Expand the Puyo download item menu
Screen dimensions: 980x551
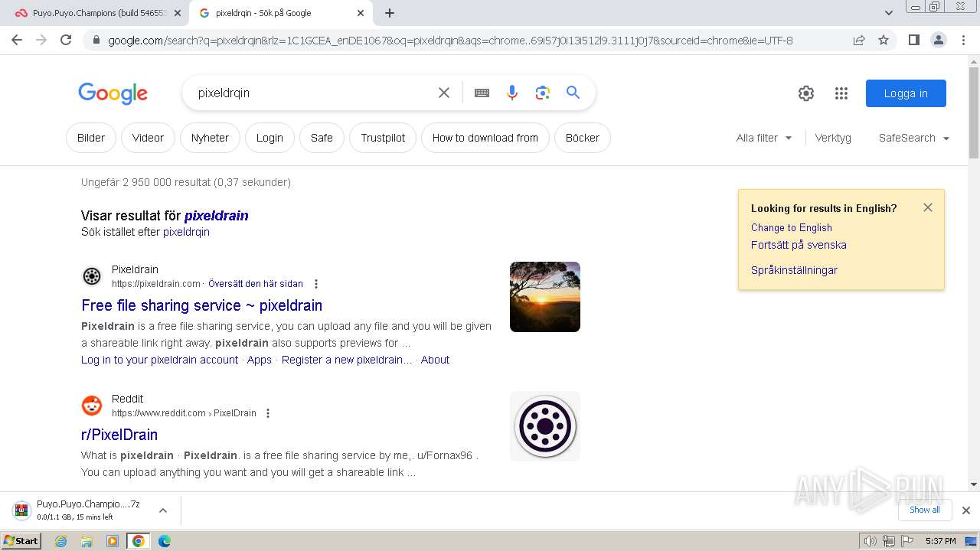coord(162,510)
